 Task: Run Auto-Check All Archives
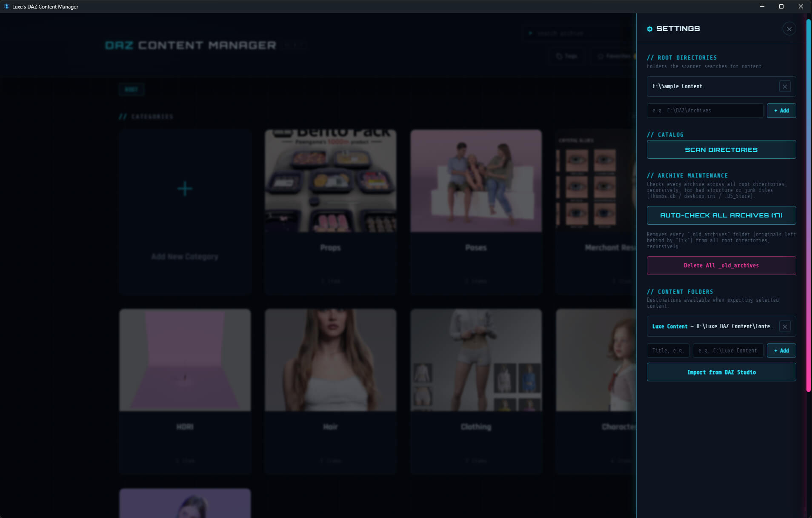click(x=721, y=215)
